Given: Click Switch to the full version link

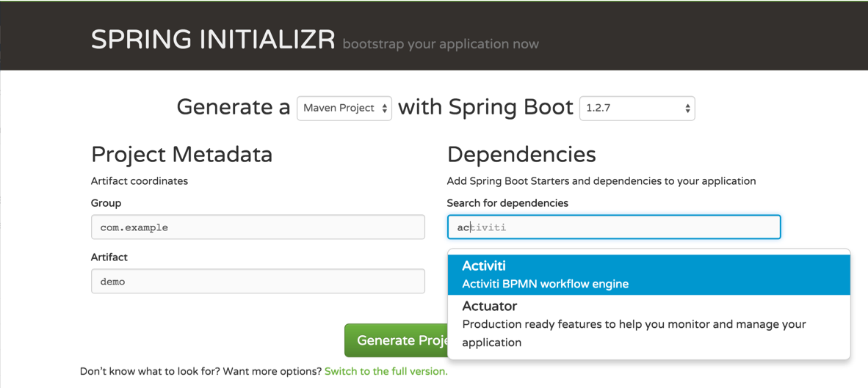Looking at the screenshot, I should (x=386, y=371).
